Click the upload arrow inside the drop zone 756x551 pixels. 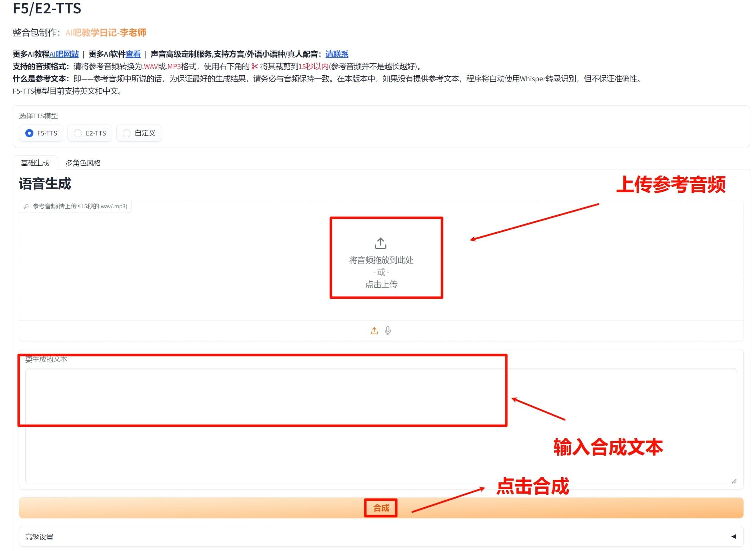click(380, 243)
